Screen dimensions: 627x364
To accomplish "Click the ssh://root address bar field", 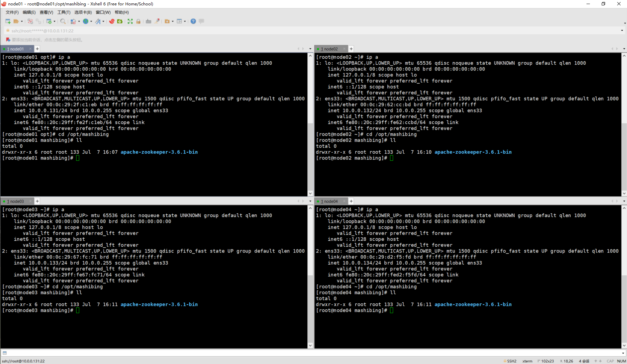I will click(x=314, y=31).
